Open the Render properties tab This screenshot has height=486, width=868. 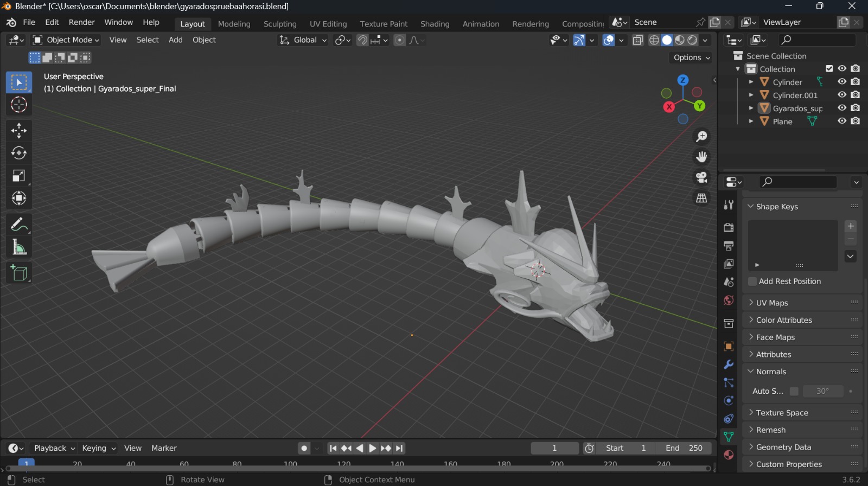pyautogui.click(x=729, y=227)
